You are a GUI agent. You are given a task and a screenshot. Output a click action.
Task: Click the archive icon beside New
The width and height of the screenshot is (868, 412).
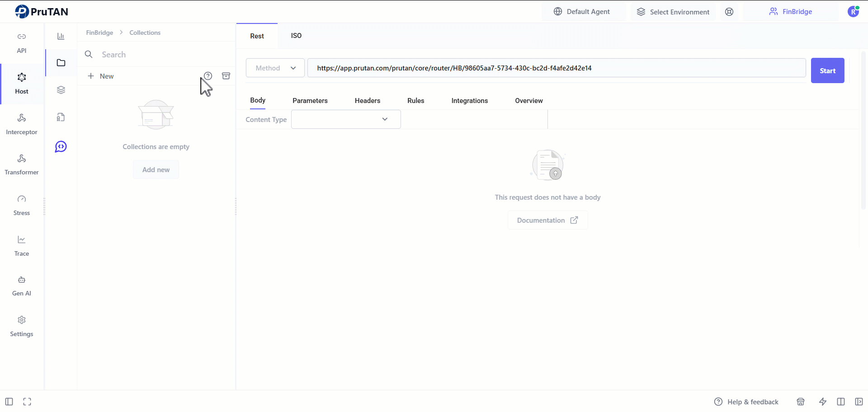point(226,75)
